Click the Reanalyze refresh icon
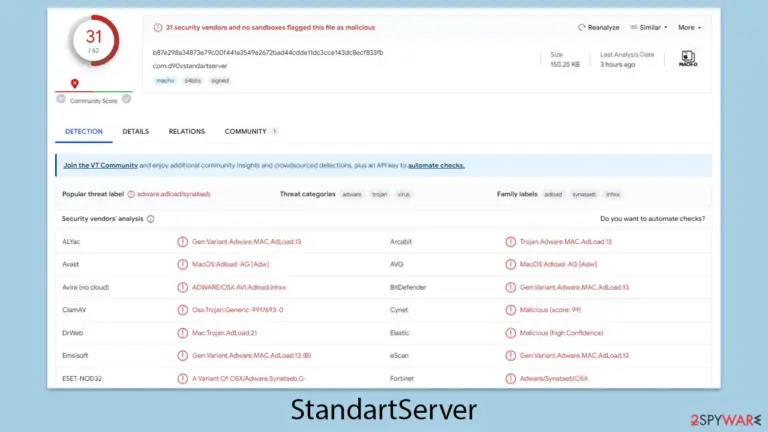Viewport: 768px width, 432px height. 581,27
